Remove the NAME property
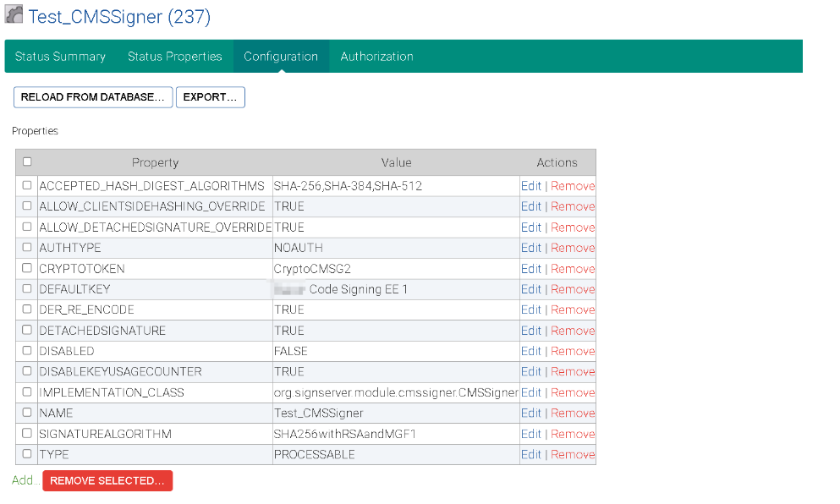Viewport: 840px width, 504px height. coord(573,413)
